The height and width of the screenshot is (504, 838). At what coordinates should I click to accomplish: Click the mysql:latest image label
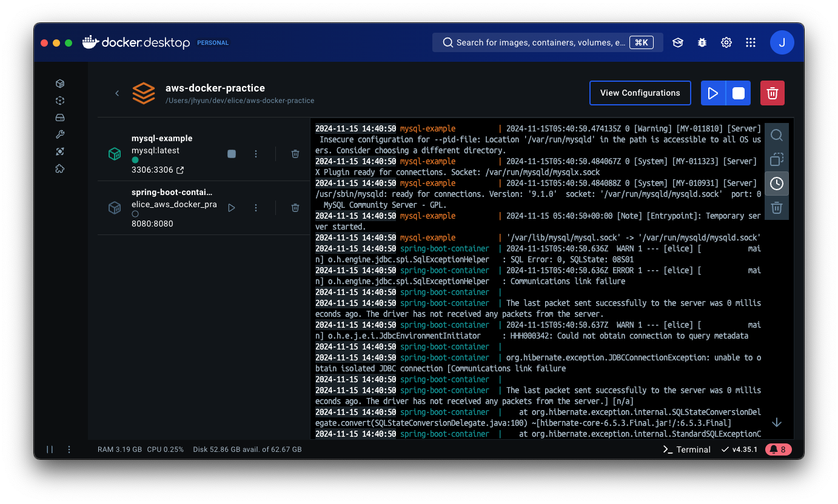155,150
